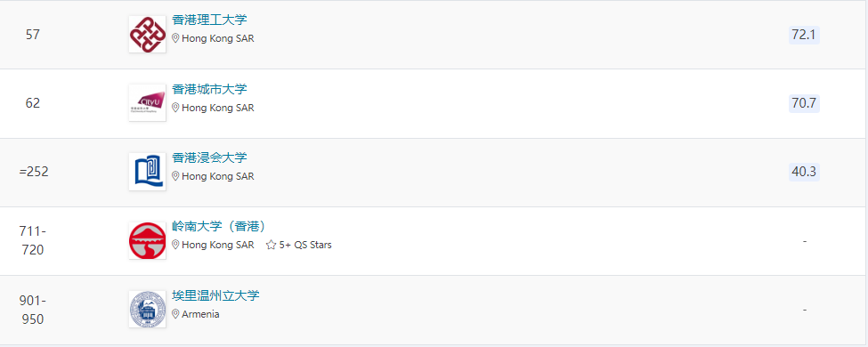Click the CityU logo thumbnail

click(147, 103)
